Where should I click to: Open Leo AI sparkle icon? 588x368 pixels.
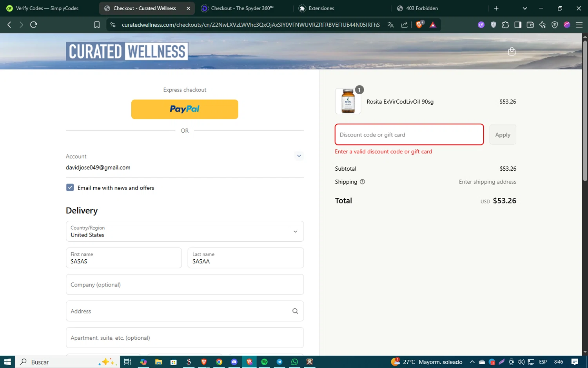tap(543, 25)
